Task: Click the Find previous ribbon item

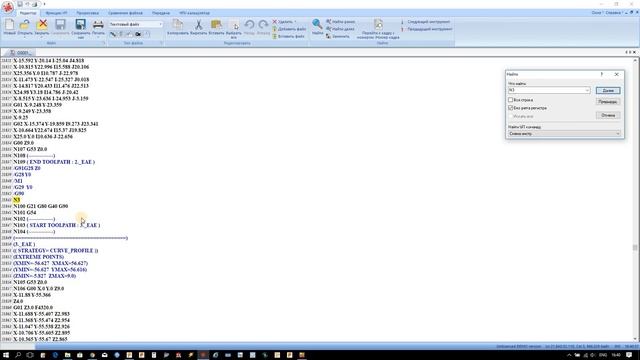Action: (x=340, y=22)
